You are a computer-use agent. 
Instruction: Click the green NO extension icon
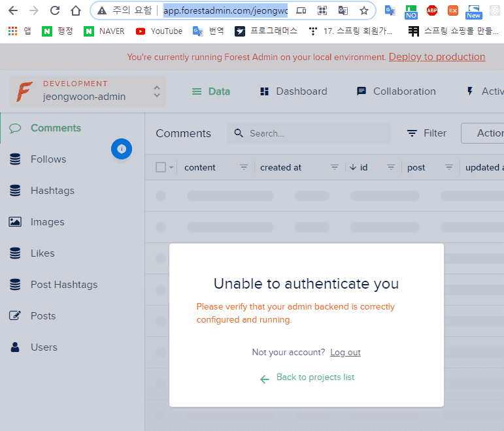411,12
